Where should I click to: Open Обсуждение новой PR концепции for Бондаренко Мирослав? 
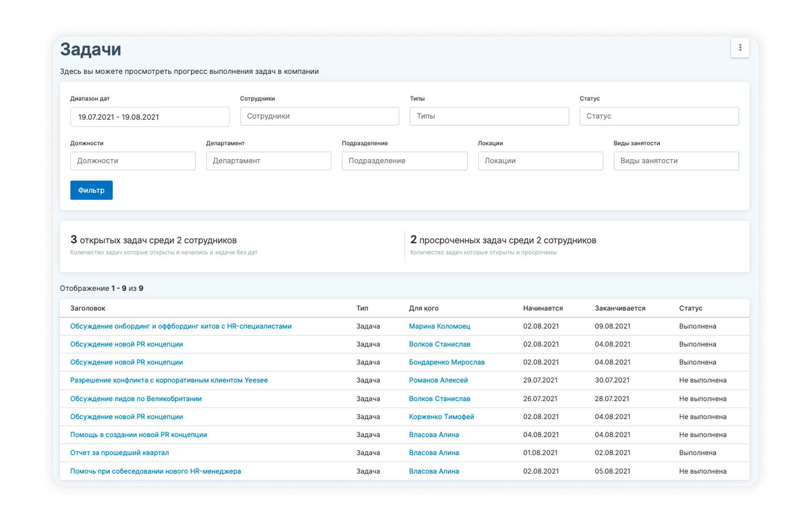click(x=126, y=362)
